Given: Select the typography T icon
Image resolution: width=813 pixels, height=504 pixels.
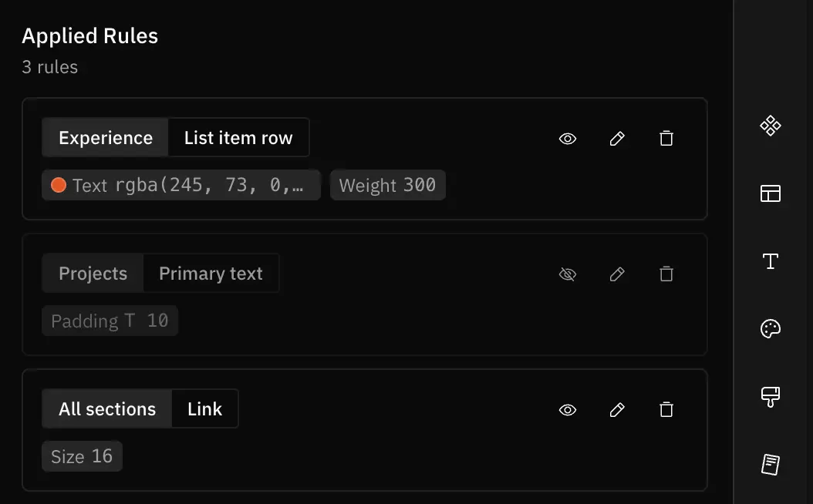Looking at the screenshot, I should (x=770, y=261).
